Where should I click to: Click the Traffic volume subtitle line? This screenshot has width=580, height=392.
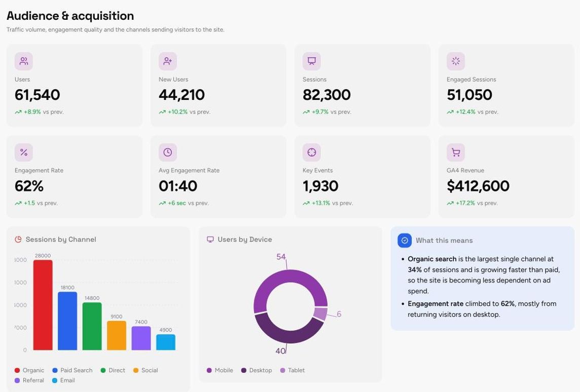coord(116,29)
